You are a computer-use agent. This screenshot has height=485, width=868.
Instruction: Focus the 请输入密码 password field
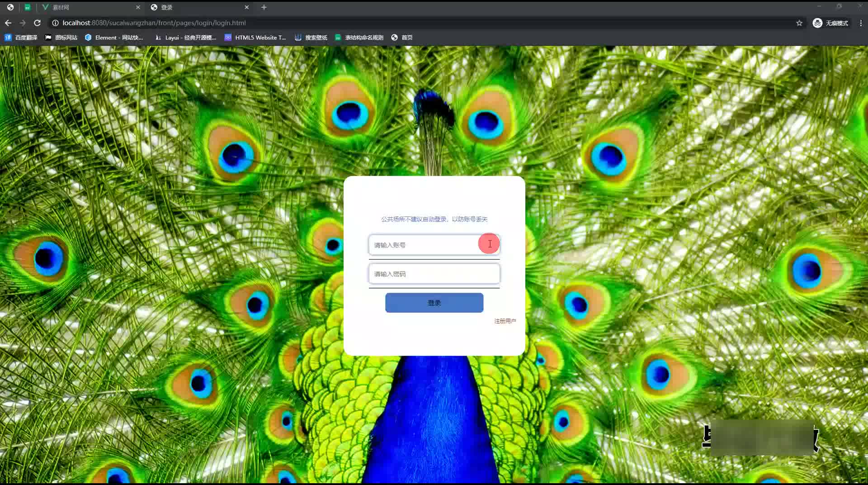tap(434, 274)
